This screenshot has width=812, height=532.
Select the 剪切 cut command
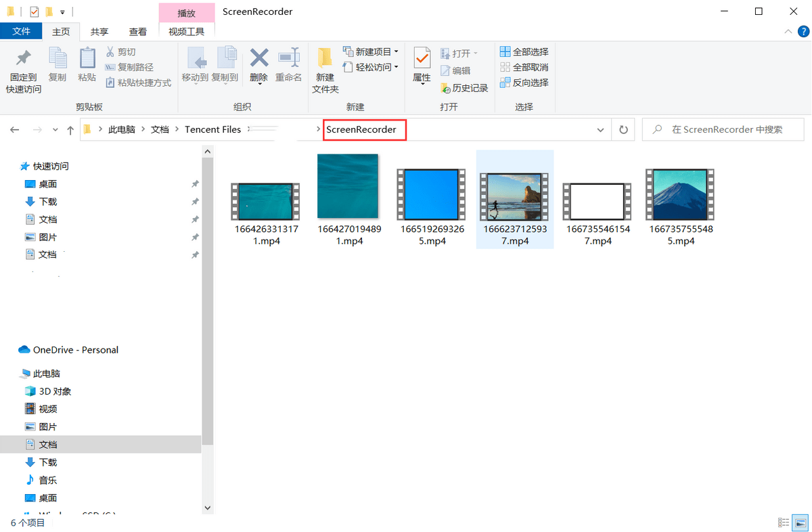click(121, 52)
